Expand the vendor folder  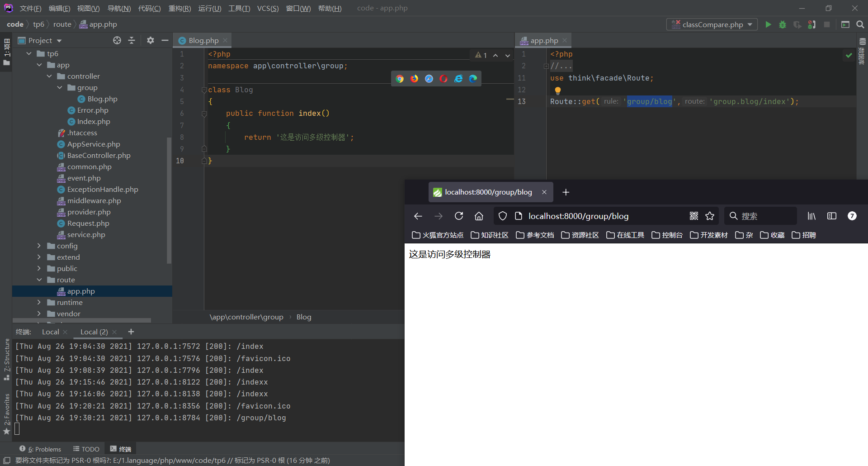click(39, 314)
